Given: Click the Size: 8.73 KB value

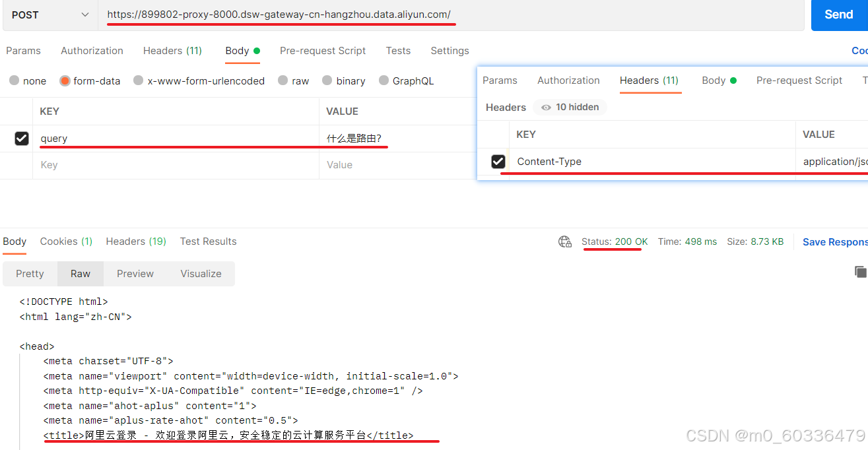Looking at the screenshot, I should (755, 241).
